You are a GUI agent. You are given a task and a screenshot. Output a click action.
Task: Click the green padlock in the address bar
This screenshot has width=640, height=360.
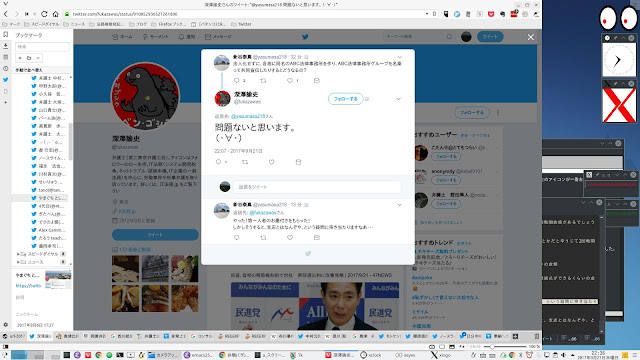tap(67, 14)
